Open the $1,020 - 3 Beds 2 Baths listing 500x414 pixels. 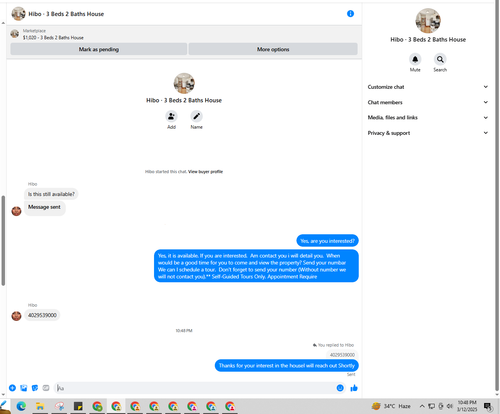tap(53, 38)
